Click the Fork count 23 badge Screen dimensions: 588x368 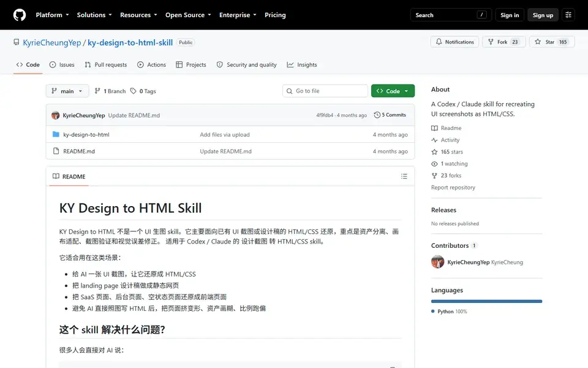click(x=515, y=42)
